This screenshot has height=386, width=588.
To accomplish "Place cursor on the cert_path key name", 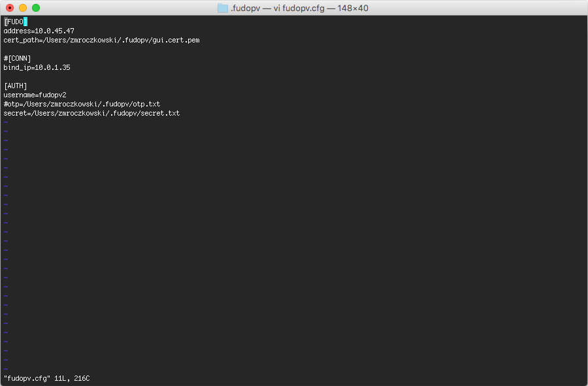I will (x=19, y=40).
